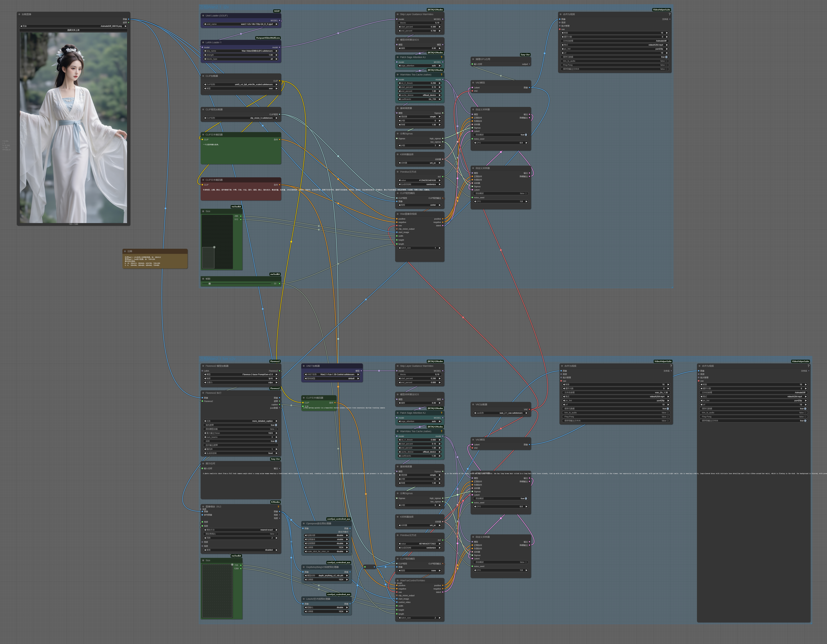The image size is (827, 644).
Task: Click right arrow on LoRA strength value
Action: 277,55
